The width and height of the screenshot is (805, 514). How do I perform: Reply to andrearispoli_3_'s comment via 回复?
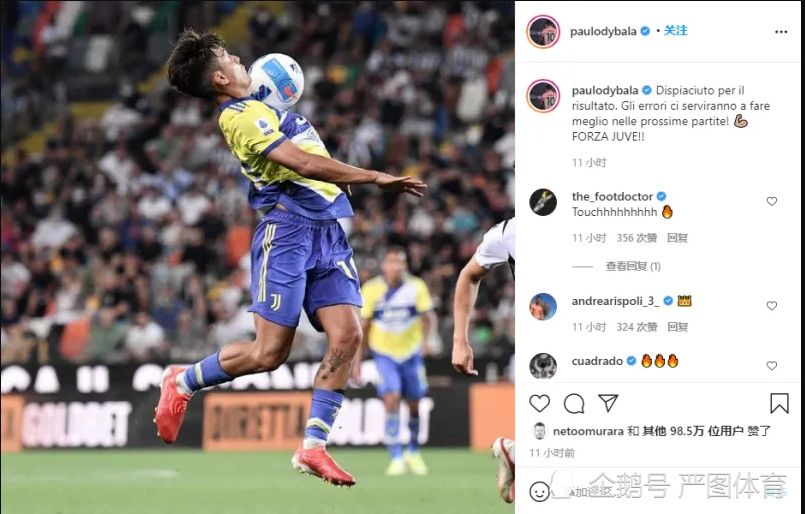pos(677,327)
